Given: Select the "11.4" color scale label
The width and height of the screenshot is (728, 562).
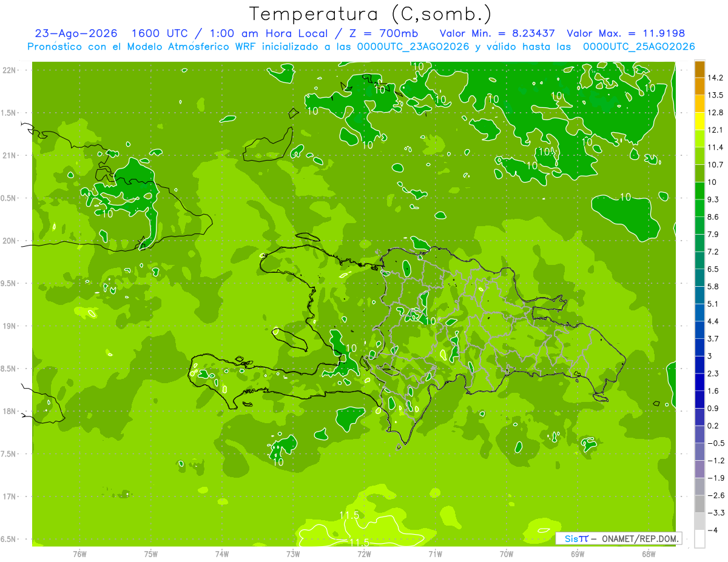Looking at the screenshot, I should coord(716,147).
